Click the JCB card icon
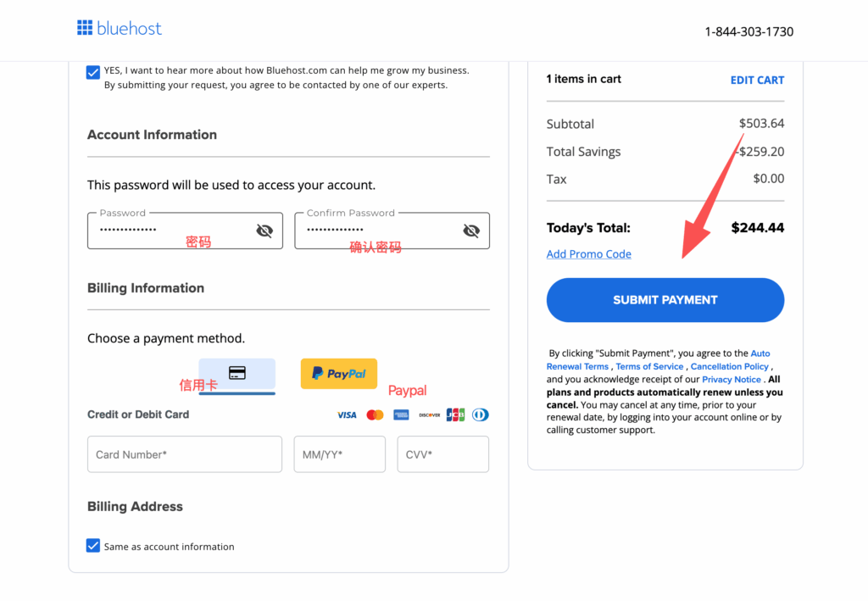The image size is (868, 601). [x=455, y=415]
